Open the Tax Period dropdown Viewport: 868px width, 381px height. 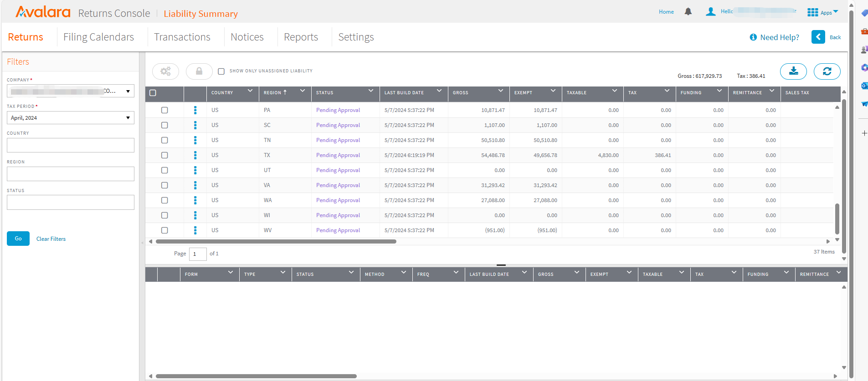pos(71,118)
